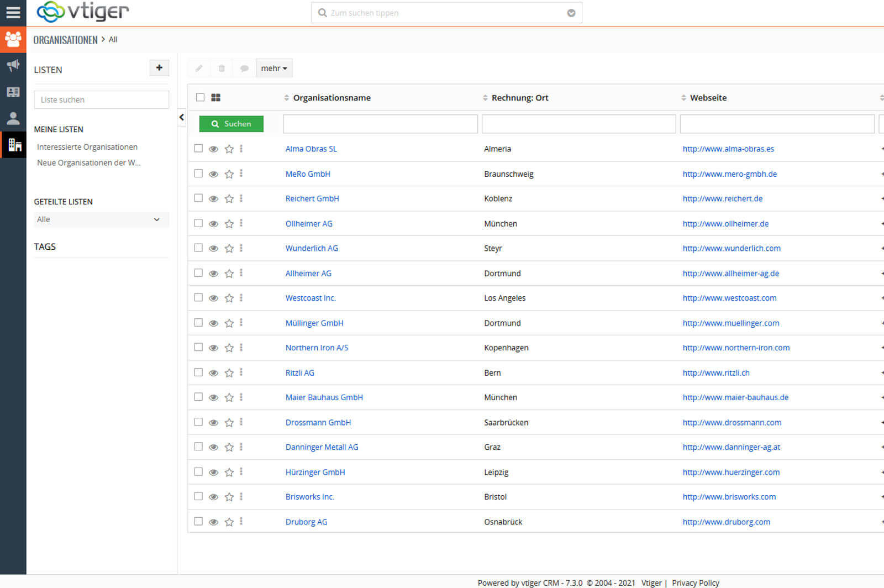Toggle follow eye icon for MeRo GmbH
884x588 pixels.
click(213, 174)
